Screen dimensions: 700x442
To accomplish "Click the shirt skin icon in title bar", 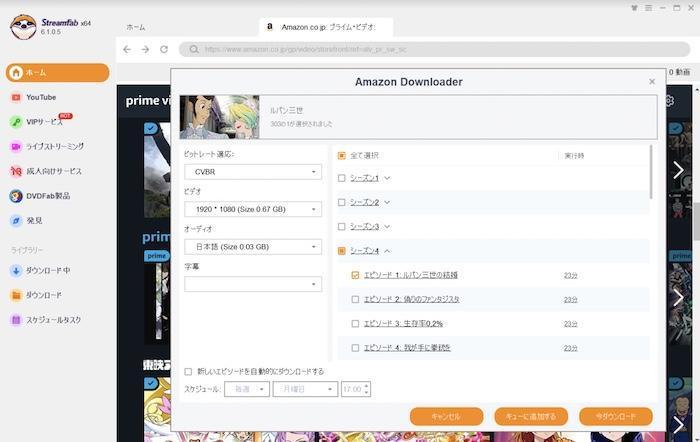I will tap(634, 8).
